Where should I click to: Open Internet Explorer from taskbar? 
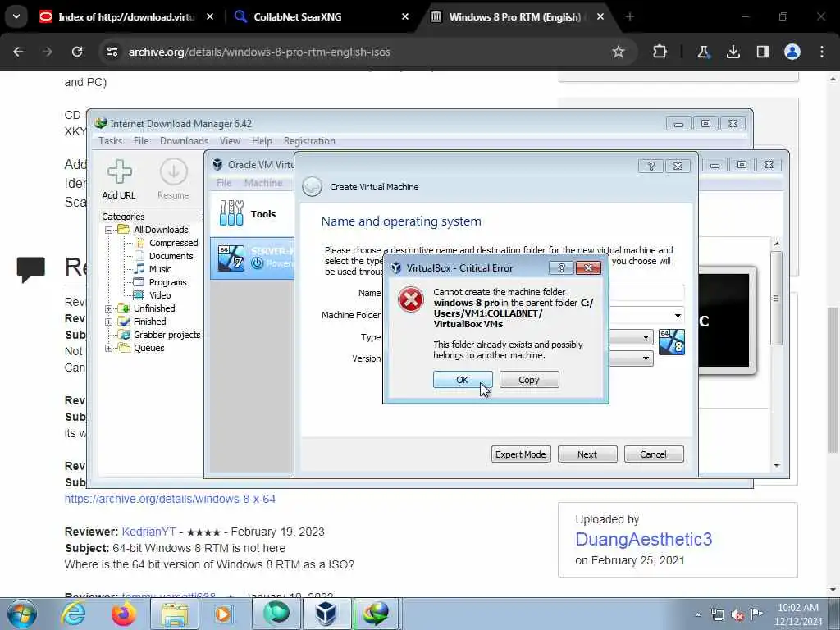tap(73, 614)
